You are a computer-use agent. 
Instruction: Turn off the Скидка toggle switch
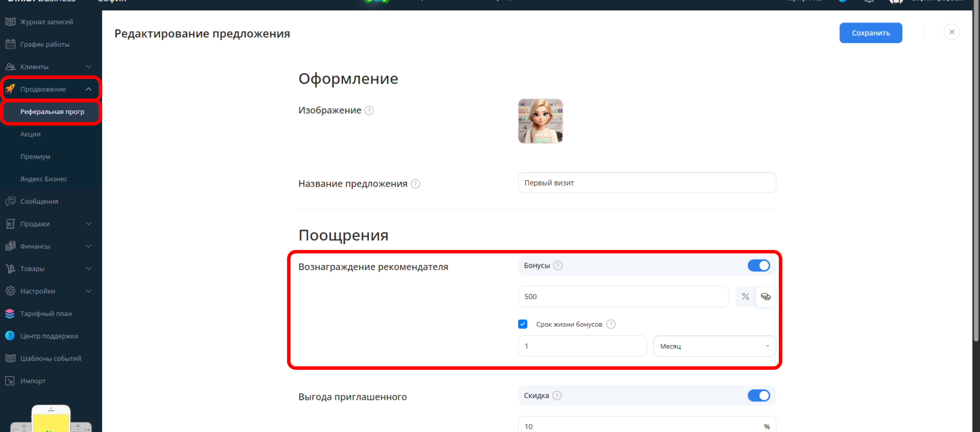pos(759,396)
